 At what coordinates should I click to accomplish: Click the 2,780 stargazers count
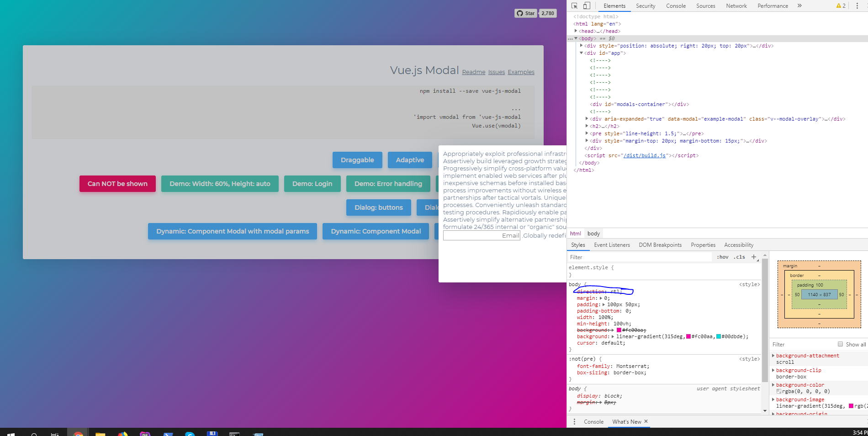click(548, 13)
